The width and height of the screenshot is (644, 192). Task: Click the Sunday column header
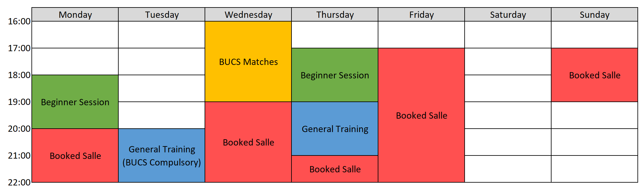click(x=594, y=15)
